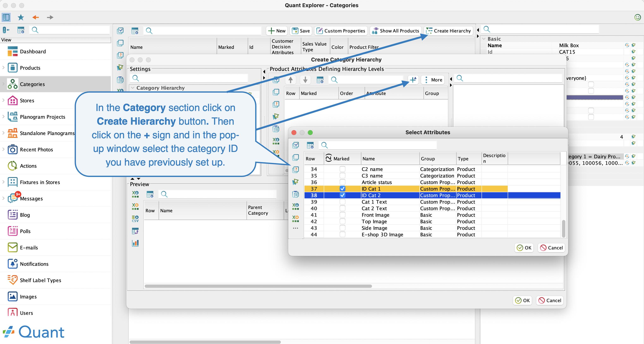Click the Select Attributes vertical scrollbar
This screenshot has height=344, width=644.
point(564,228)
